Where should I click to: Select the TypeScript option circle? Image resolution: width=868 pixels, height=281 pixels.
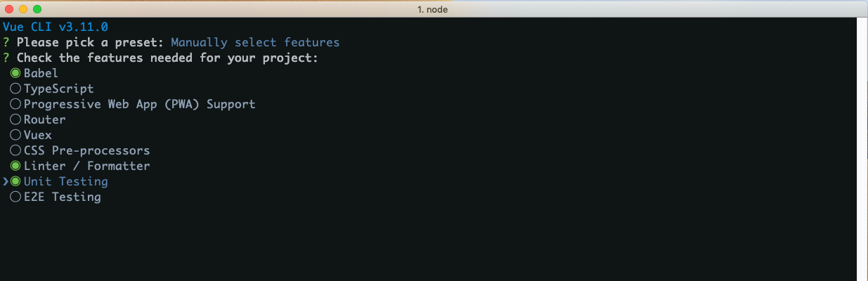(x=15, y=89)
